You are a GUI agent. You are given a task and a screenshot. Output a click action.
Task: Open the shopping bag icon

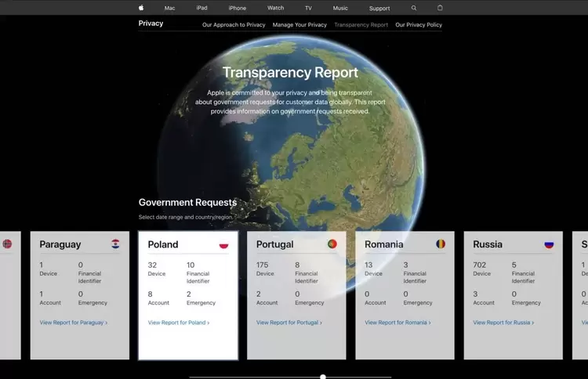coord(440,8)
